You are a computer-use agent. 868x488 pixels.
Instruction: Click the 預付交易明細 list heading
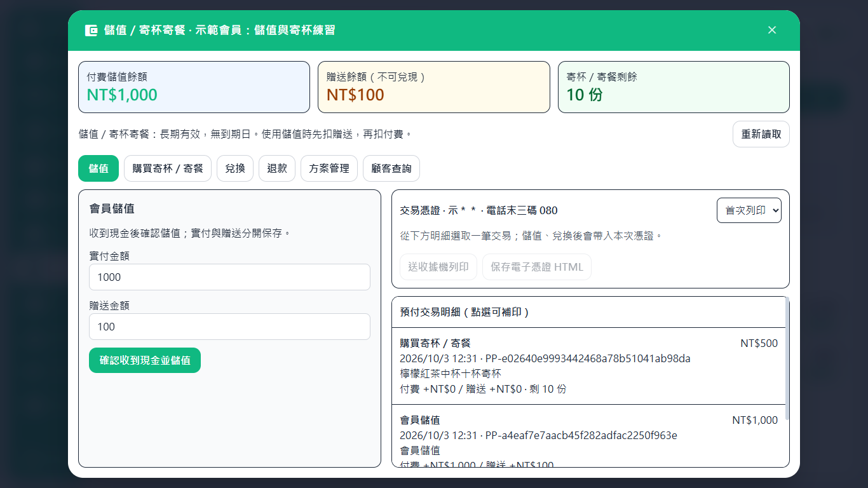tap(465, 312)
